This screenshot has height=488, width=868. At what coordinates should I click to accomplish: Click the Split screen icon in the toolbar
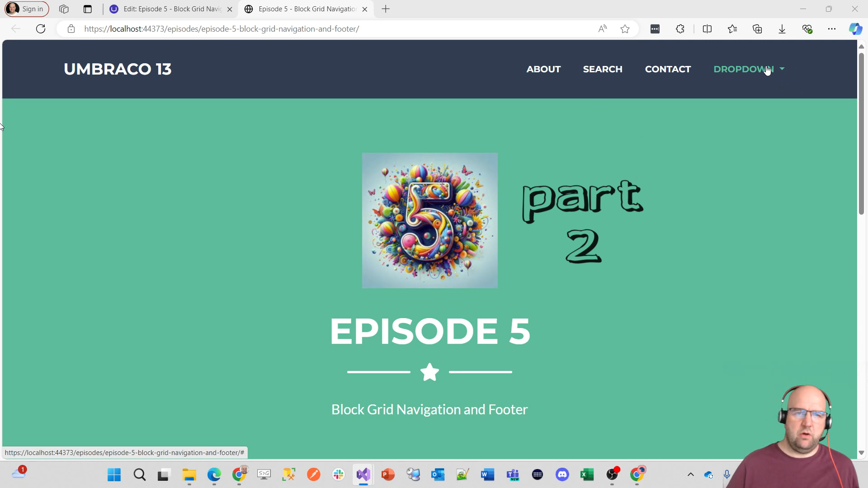click(x=707, y=28)
